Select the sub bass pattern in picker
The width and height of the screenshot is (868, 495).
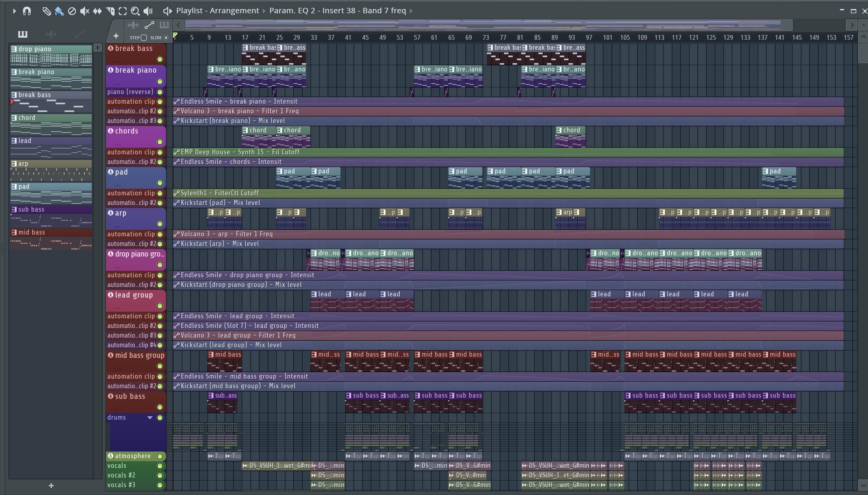click(51, 210)
